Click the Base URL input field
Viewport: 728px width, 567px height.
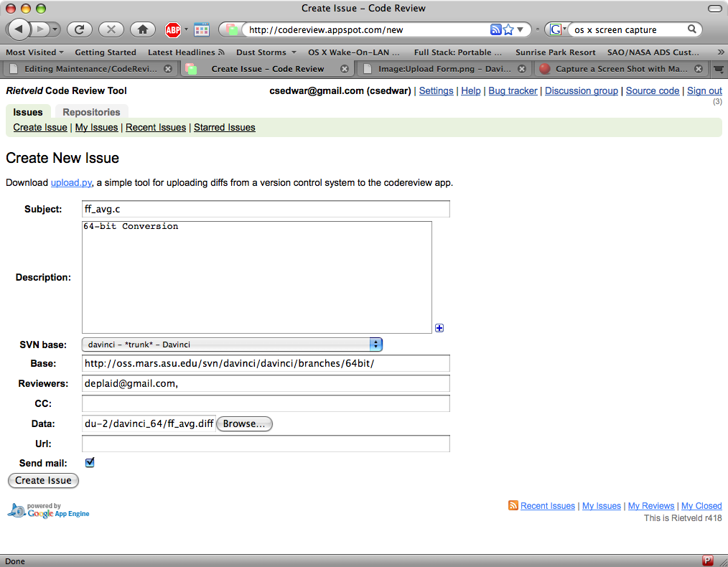[x=266, y=363]
